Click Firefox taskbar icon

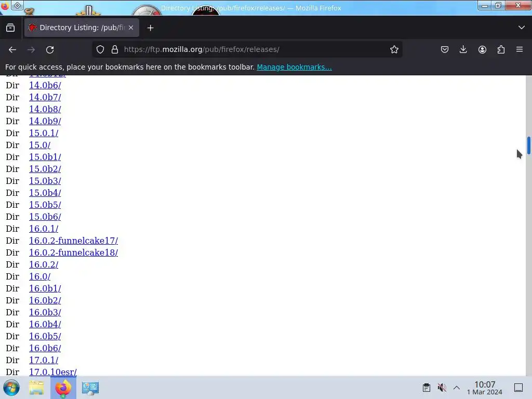[63, 388]
